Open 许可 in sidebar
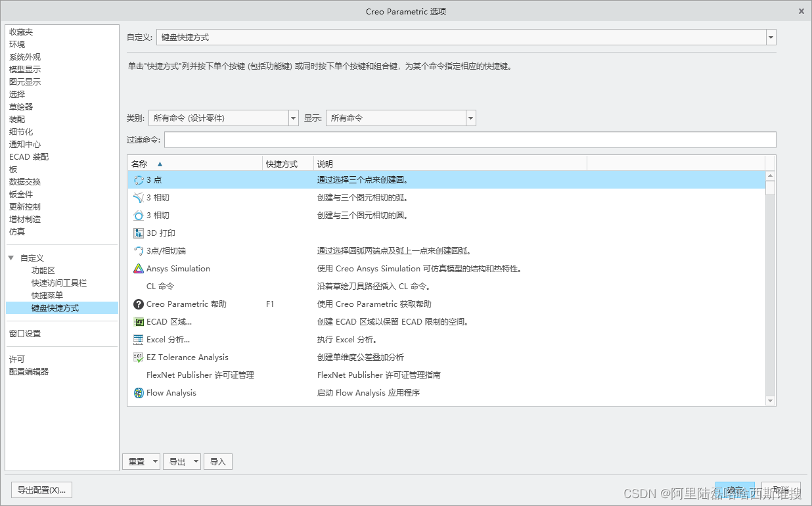The width and height of the screenshot is (812, 506). tap(17, 359)
